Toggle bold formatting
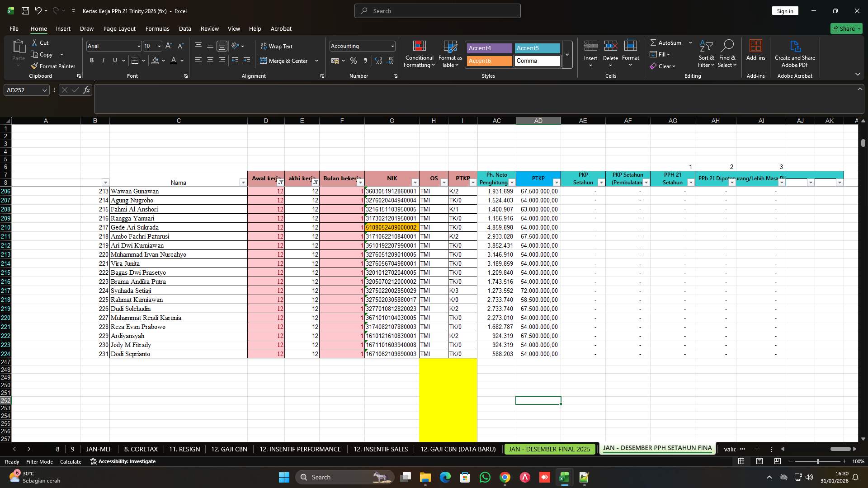Screen dimensions: 868x488 [91, 60]
